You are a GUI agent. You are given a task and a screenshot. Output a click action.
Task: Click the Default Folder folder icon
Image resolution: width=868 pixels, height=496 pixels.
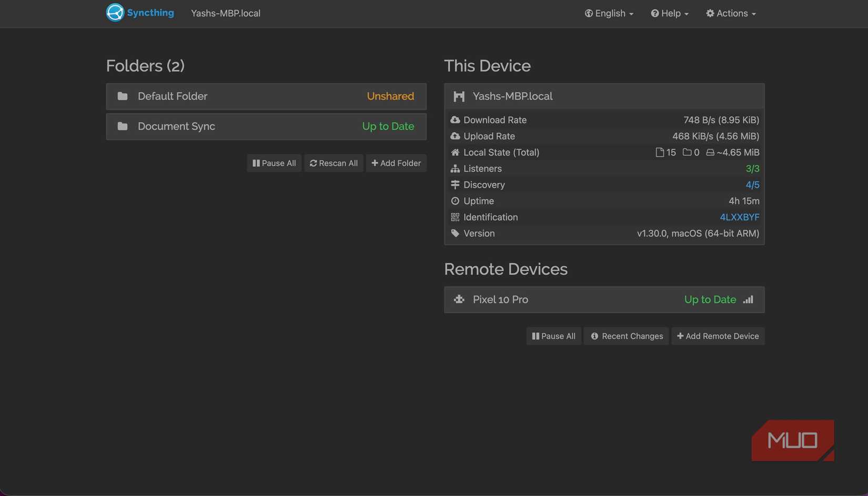[123, 96]
